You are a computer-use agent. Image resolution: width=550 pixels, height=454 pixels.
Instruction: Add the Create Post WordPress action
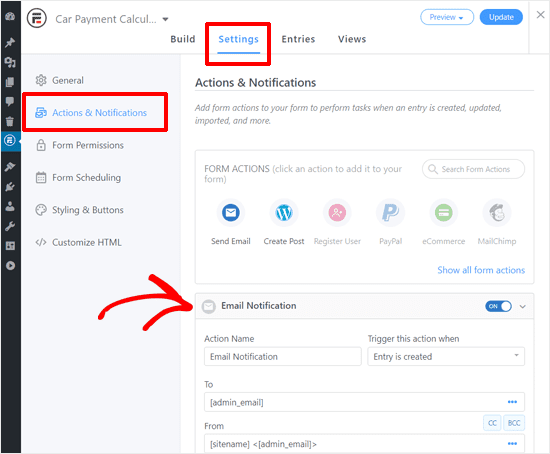(284, 213)
